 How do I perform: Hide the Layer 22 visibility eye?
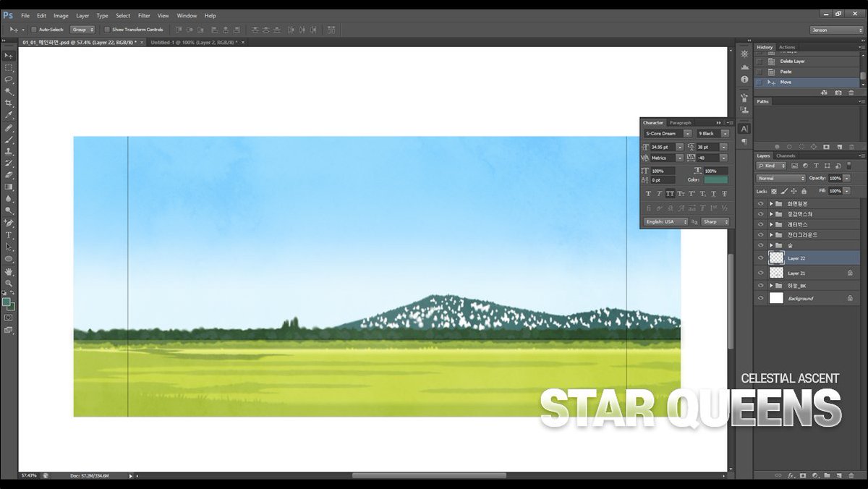(760, 258)
